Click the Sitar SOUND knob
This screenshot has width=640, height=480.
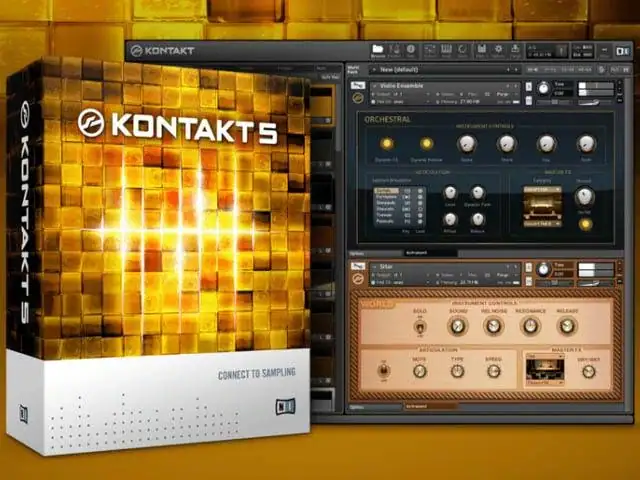(x=457, y=326)
